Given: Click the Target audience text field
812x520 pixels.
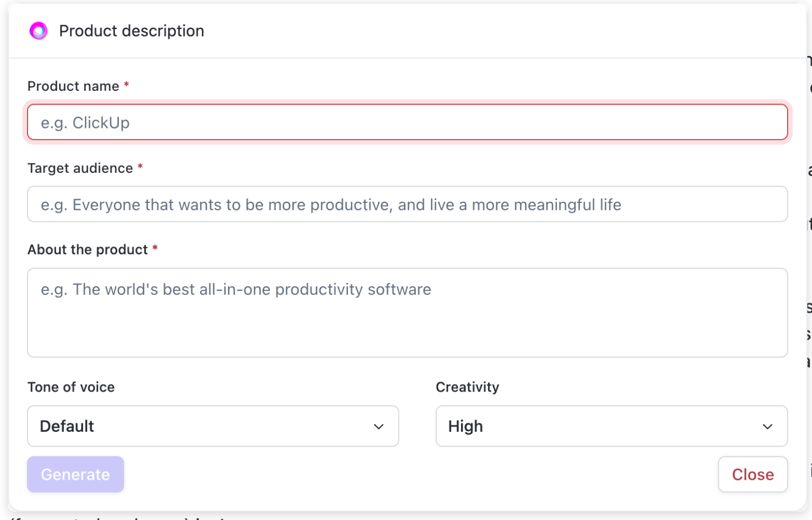Looking at the screenshot, I should pyautogui.click(x=406, y=204).
